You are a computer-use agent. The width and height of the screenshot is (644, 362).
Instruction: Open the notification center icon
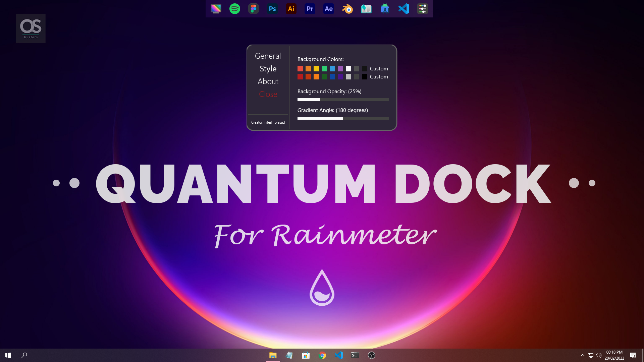[633, 355]
